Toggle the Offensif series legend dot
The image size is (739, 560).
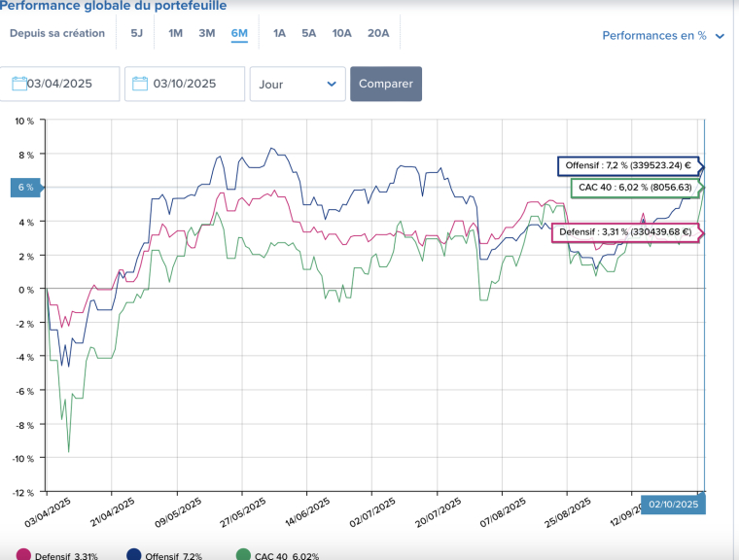[132, 555]
